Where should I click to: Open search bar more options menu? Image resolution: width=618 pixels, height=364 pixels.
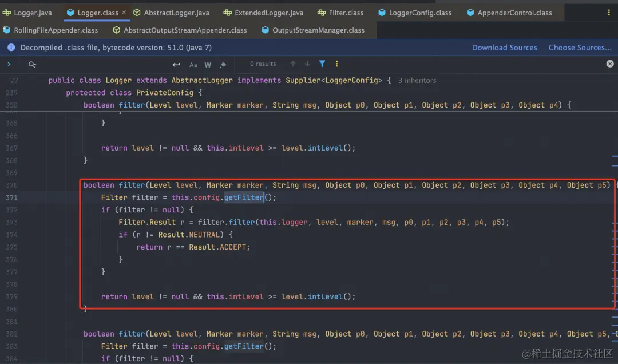pos(336,64)
